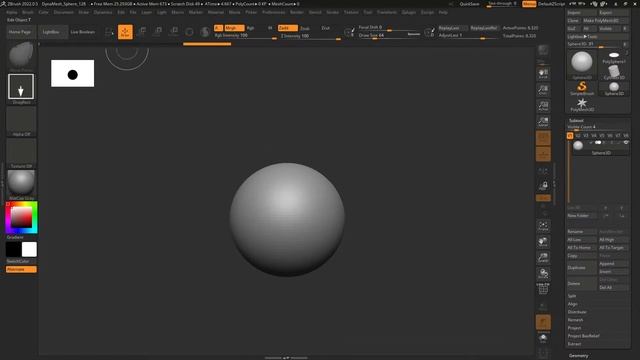Select the large Sphere3D tool thumbnail
640x360 pixels.
coord(582,64)
